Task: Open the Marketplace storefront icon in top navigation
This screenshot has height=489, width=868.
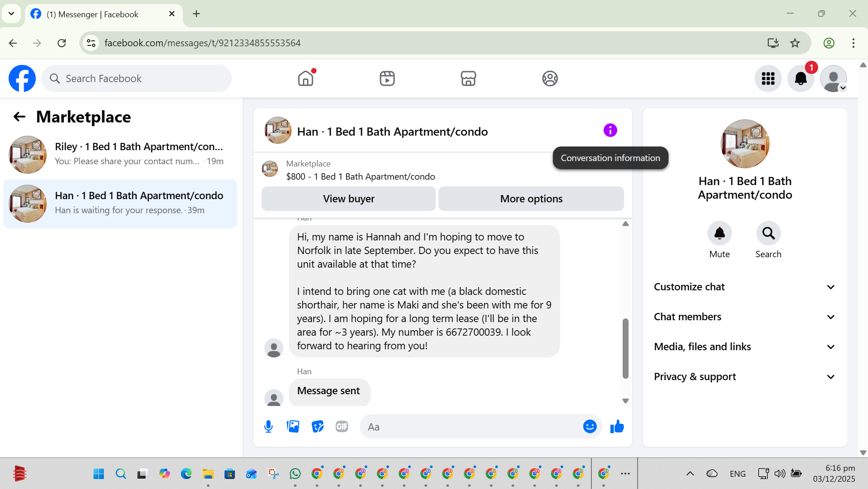Action: (468, 78)
